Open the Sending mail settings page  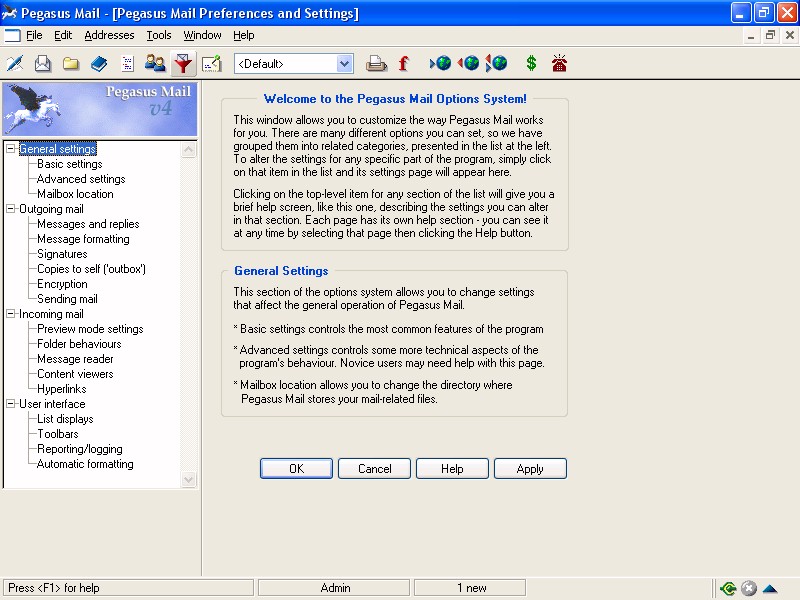click(67, 299)
